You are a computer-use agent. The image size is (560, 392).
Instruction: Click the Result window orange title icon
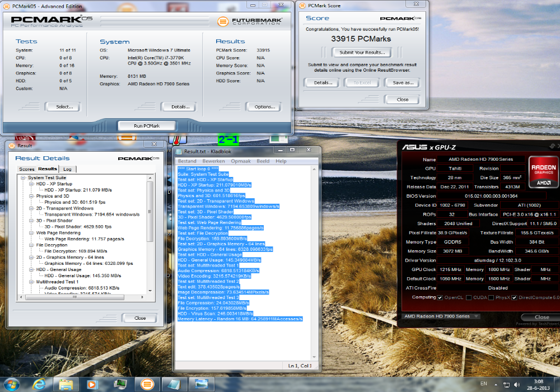click(11, 146)
